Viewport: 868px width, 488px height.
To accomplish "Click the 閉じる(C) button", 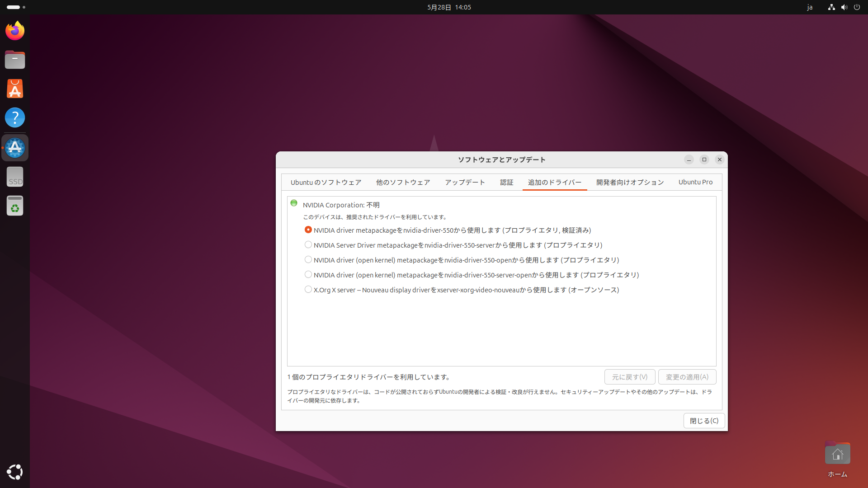I will coord(704,421).
